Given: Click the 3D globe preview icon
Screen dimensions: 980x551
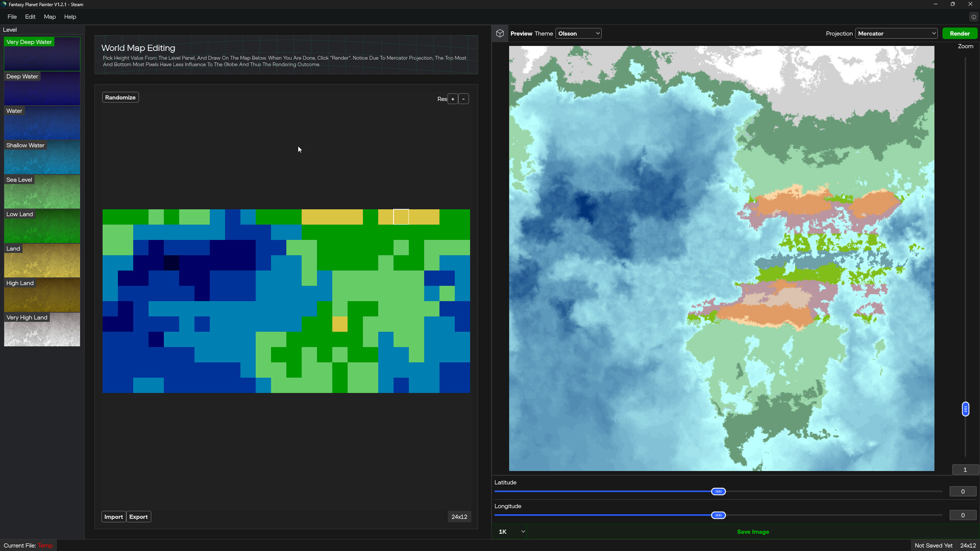Looking at the screenshot, I should (500, 33).
